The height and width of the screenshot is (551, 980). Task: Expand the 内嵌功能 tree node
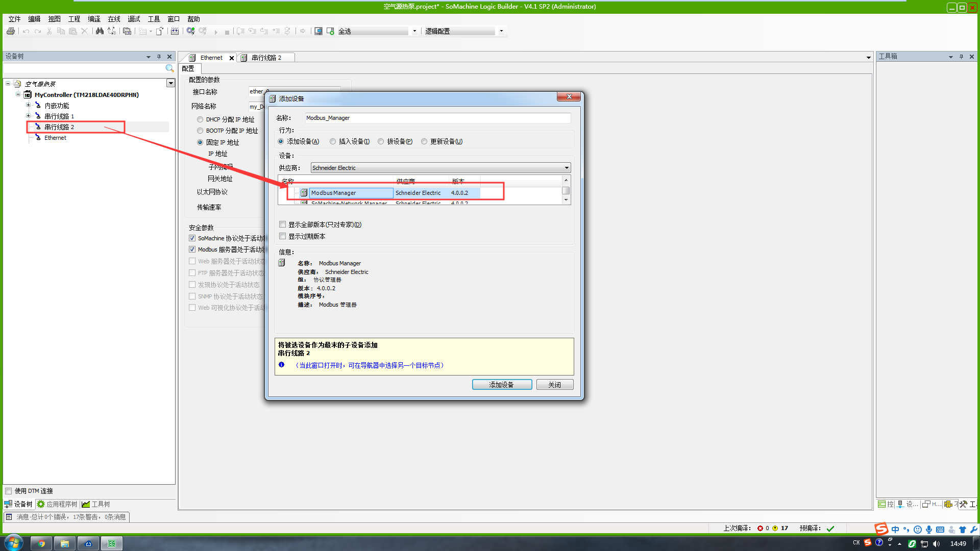pyautogui.click(x=29, y=105)
